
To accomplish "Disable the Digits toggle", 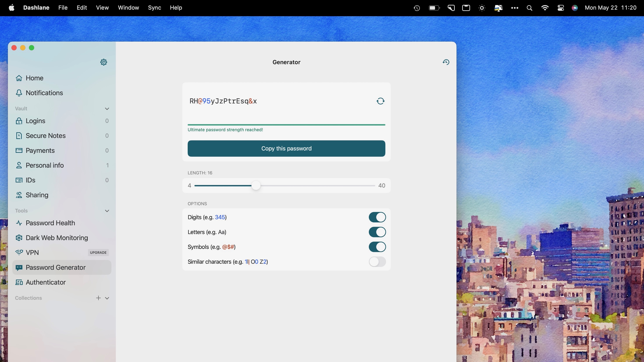I will [x=377, y=217].
